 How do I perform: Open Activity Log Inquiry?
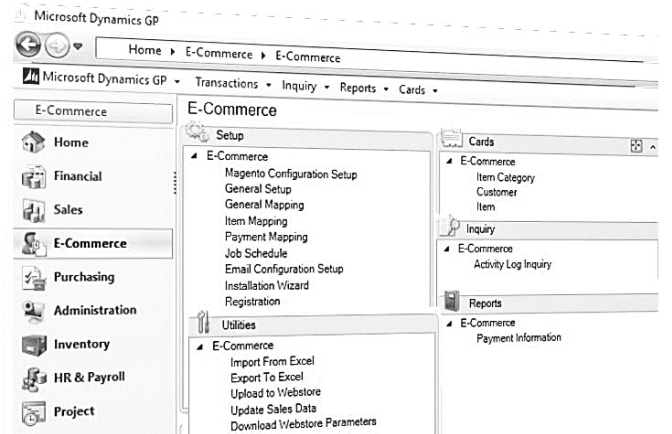tap(513, 264)
